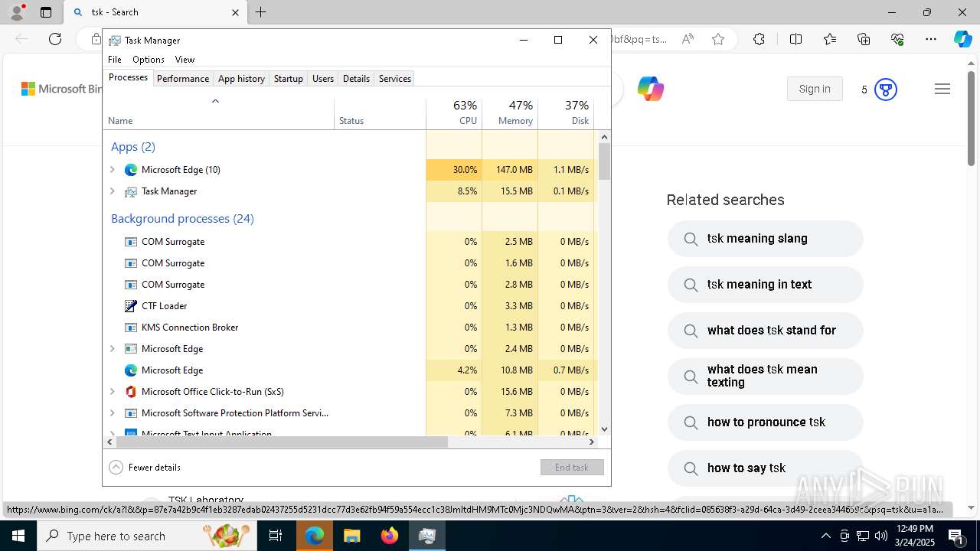Switch to Services tab
The image size is (980, 551).
pyautogui.click(x=395, y=79)
